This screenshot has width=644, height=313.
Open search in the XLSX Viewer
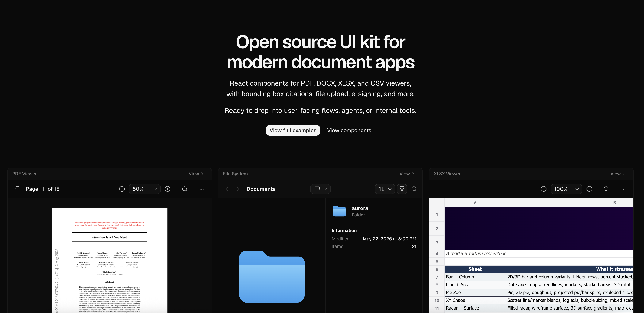coord(607,189)
